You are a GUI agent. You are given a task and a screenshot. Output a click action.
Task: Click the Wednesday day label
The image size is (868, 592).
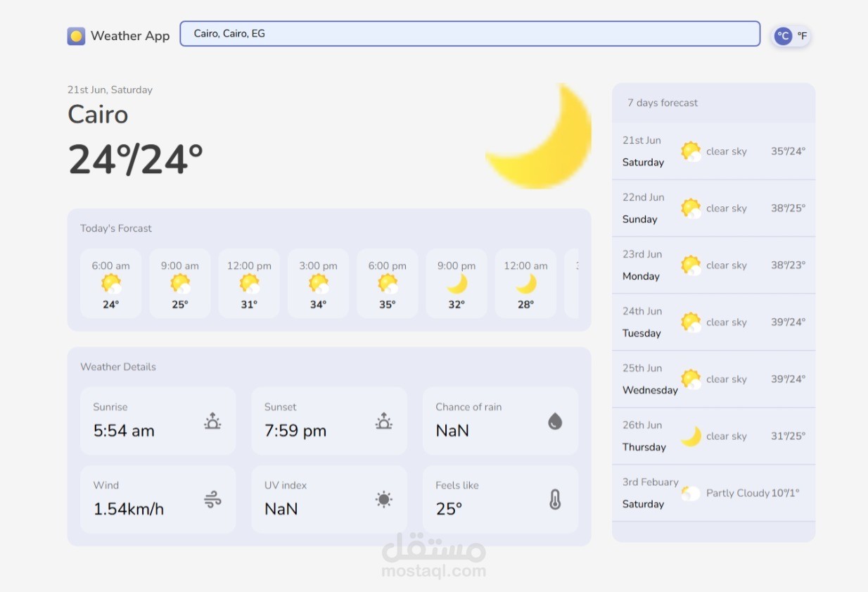point(650,390)
